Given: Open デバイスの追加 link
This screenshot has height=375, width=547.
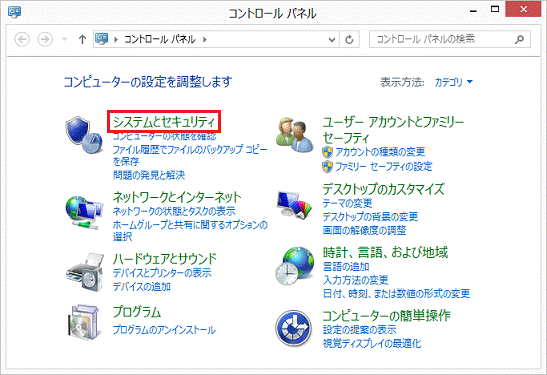Looking at the screenshot, I should pyautogui.click(x=142, y=286).
